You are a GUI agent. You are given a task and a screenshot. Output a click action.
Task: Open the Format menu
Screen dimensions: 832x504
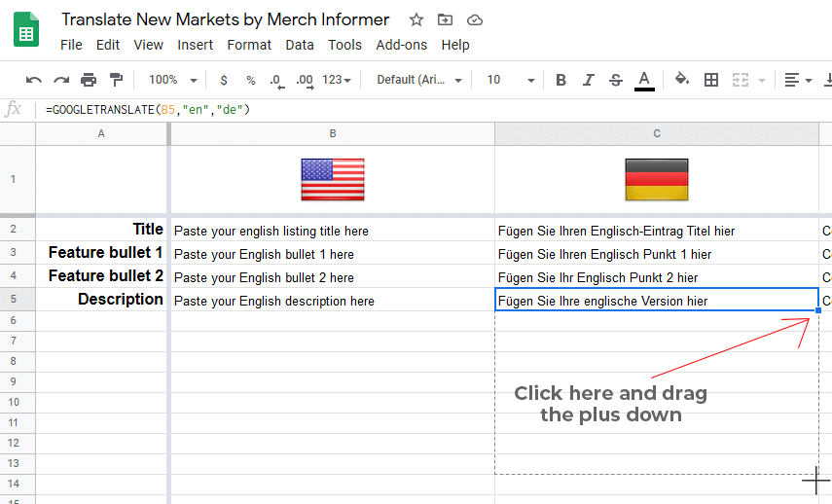249,45
